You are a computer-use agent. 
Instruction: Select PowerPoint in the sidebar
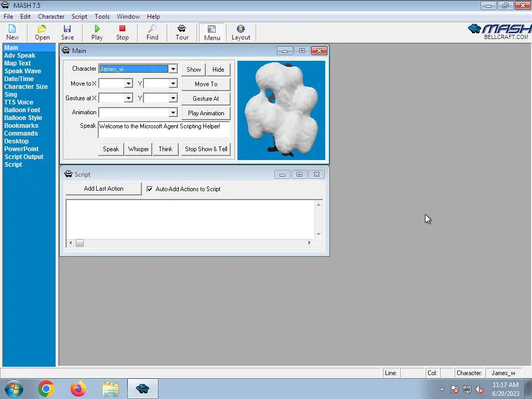pos(21,149)
